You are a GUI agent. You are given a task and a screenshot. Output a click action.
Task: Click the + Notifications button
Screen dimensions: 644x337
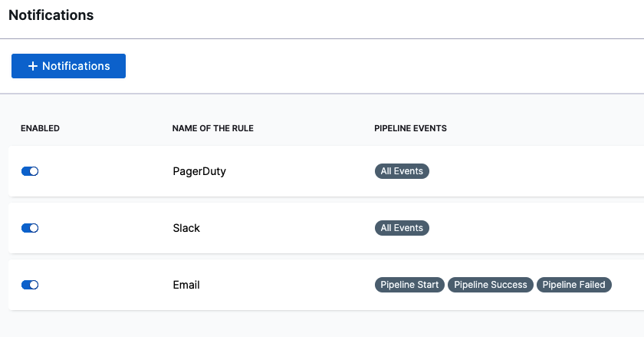68,66
